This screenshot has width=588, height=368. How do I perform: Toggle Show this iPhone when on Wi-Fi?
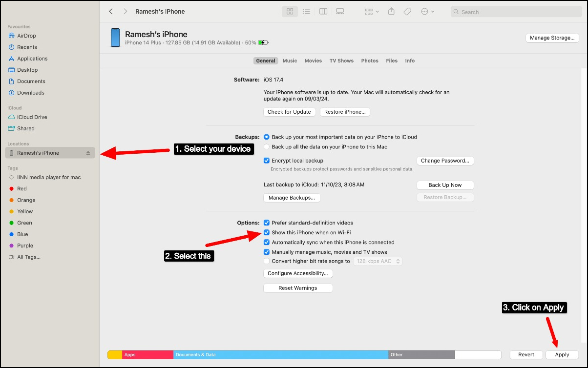(x=267, y=232)
